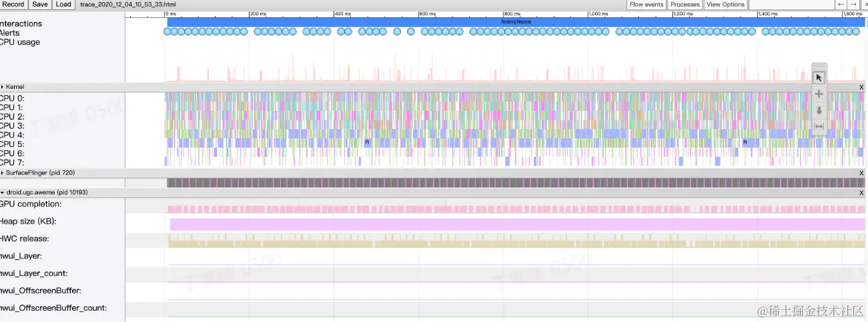Close the droid.ugc.aweme section with X
This screenshot has height=322, width=868.
(x=861, y=192)
